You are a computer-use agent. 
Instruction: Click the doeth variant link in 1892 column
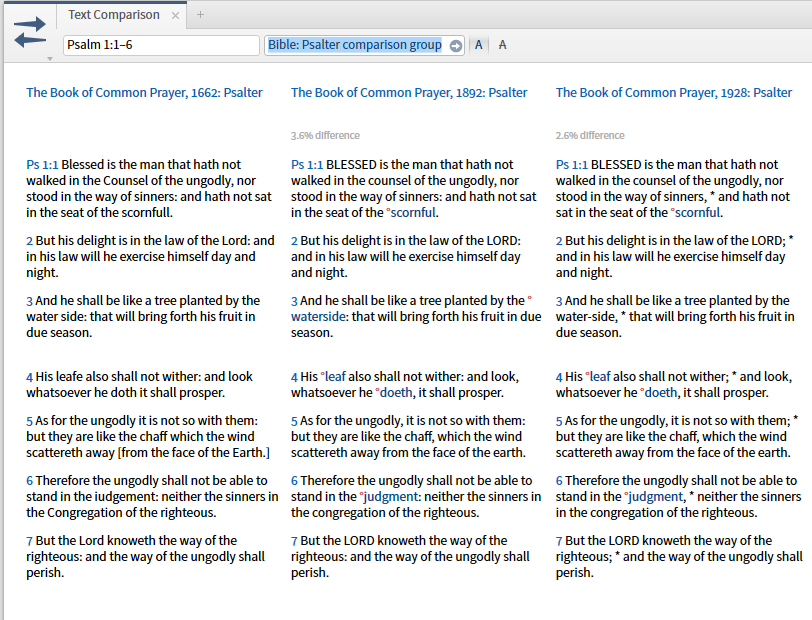tap(396, 392)
